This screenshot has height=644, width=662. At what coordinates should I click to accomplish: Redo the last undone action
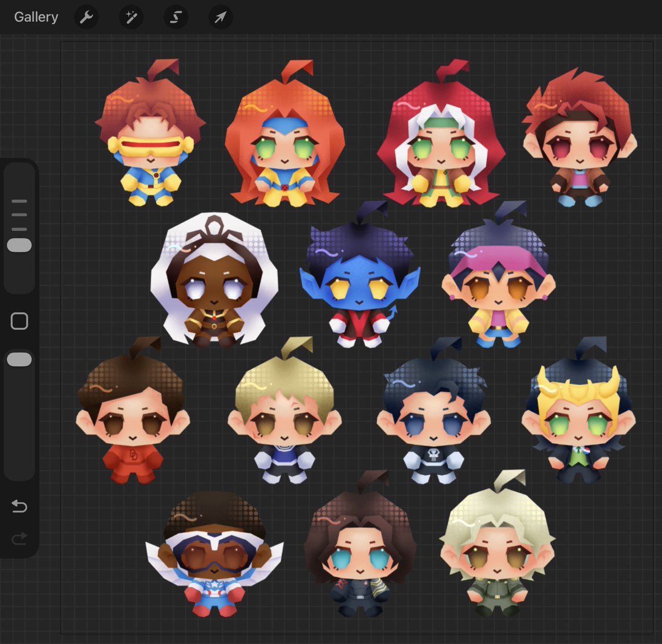coord(19,538)
